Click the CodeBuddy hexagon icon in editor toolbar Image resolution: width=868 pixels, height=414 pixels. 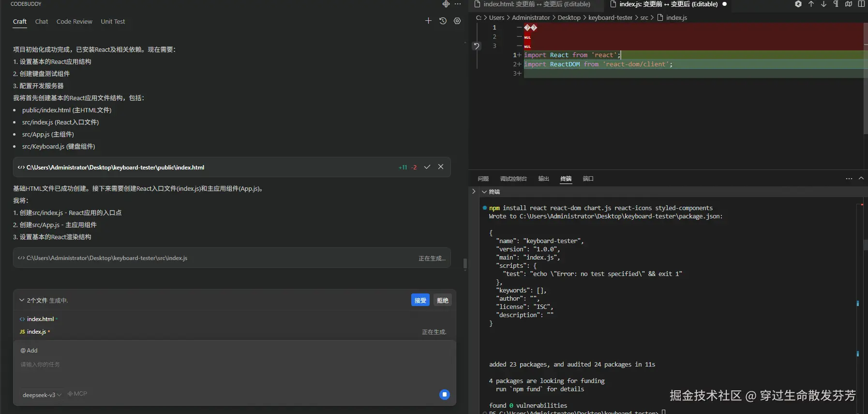[798, 4]
